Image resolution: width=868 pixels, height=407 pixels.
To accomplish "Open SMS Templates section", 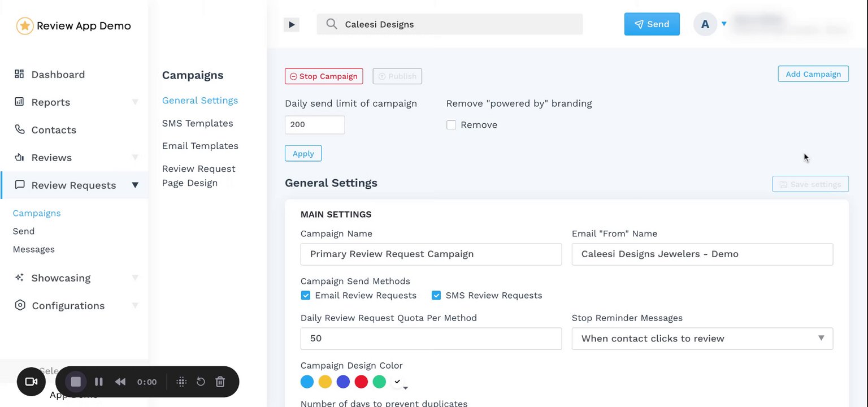I will [x=197, y=123].
